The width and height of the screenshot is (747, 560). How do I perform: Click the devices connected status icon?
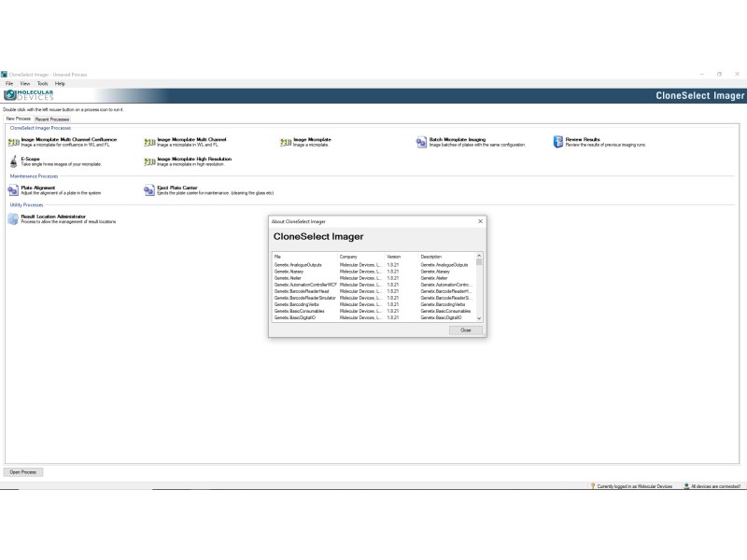coord(686,486)
